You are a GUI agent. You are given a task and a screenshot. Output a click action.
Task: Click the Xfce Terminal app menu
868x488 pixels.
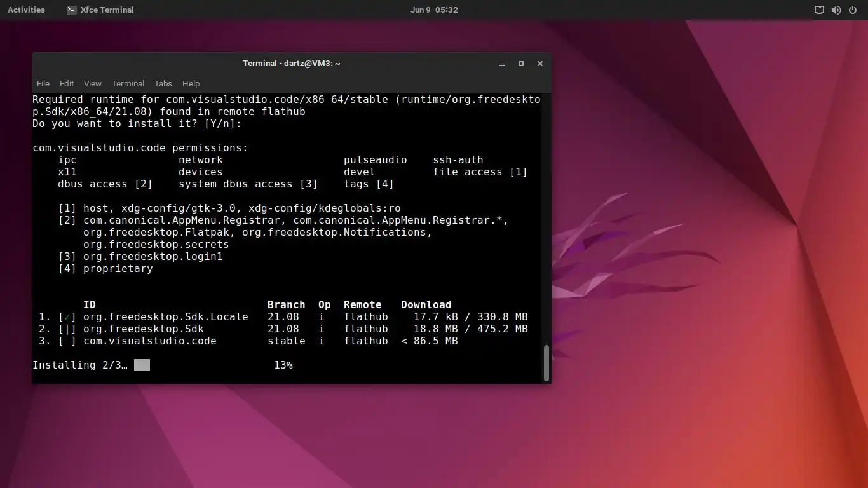tap(100, 10)
